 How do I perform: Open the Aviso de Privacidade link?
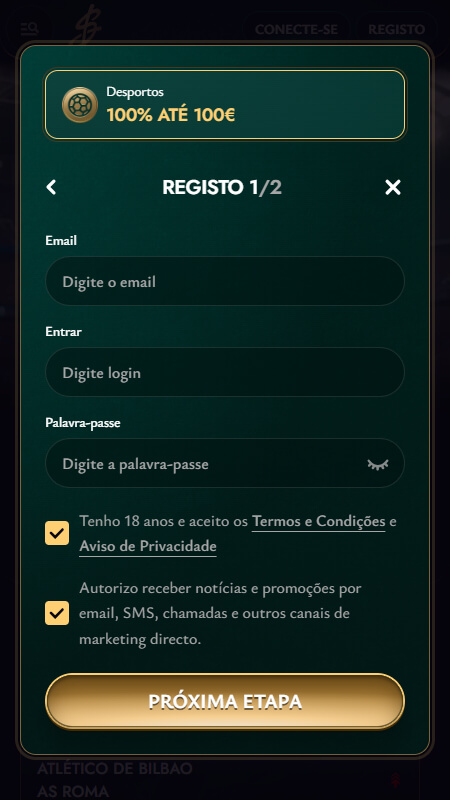coord(148,546)
